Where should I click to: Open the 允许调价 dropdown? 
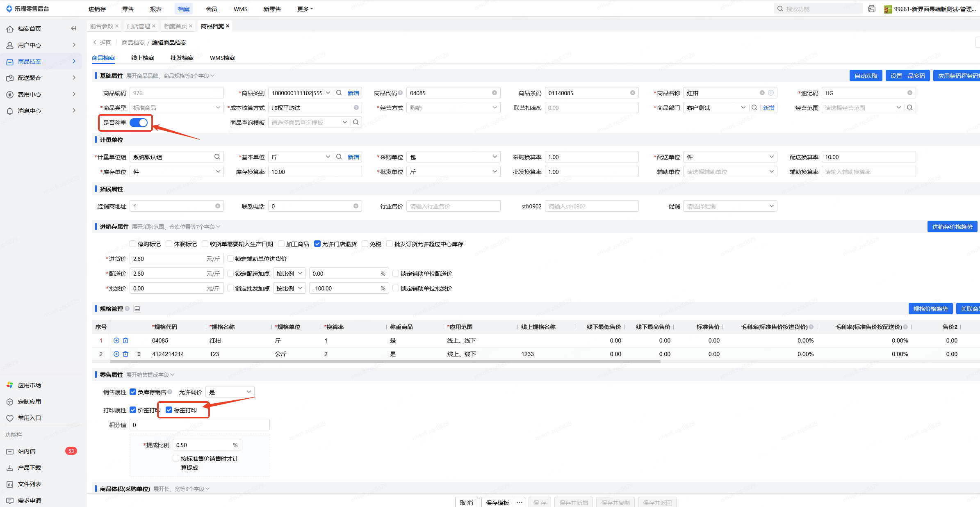coord(230,392)
